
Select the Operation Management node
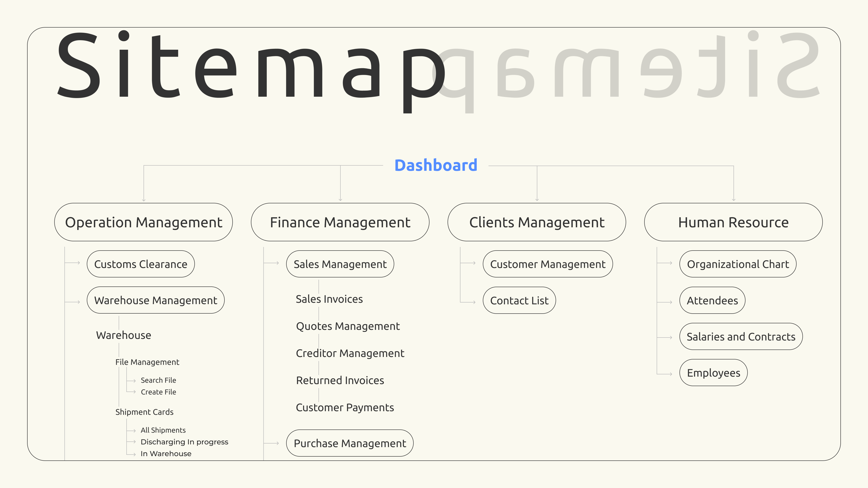point(144,222)
